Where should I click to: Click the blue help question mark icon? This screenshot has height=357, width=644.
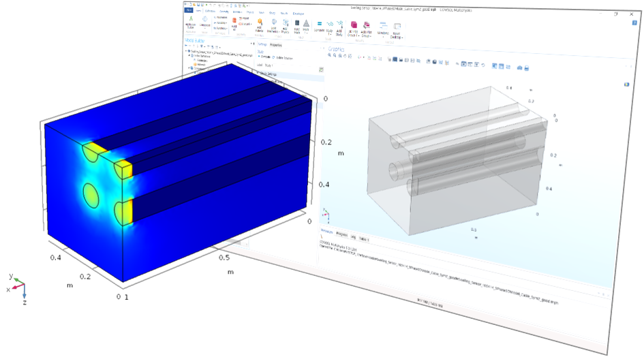[626, 85]
